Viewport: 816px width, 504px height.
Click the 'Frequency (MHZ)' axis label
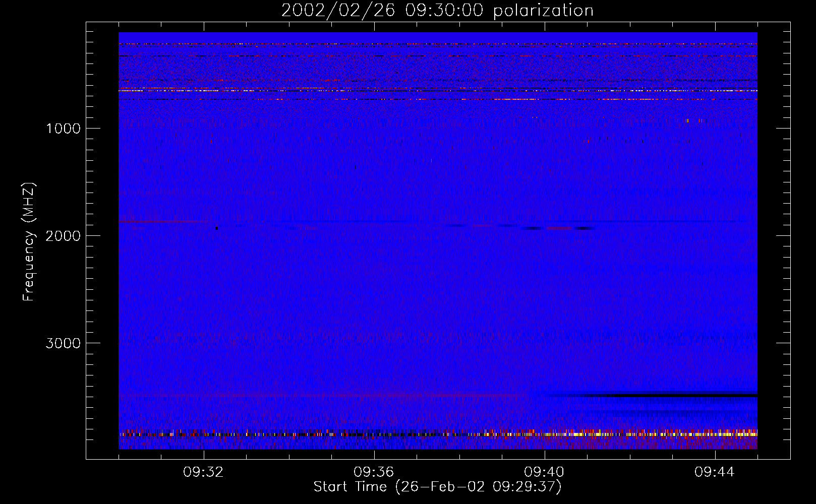click(29, 242)
